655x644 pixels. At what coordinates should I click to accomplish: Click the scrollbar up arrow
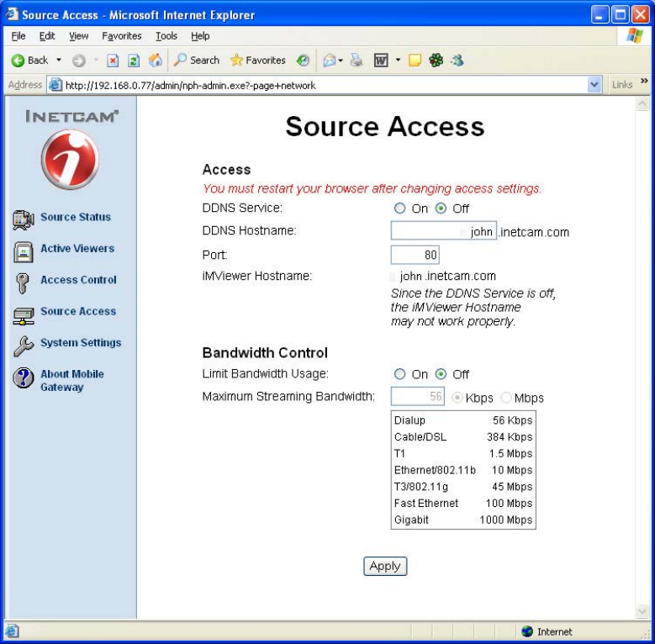642,103
